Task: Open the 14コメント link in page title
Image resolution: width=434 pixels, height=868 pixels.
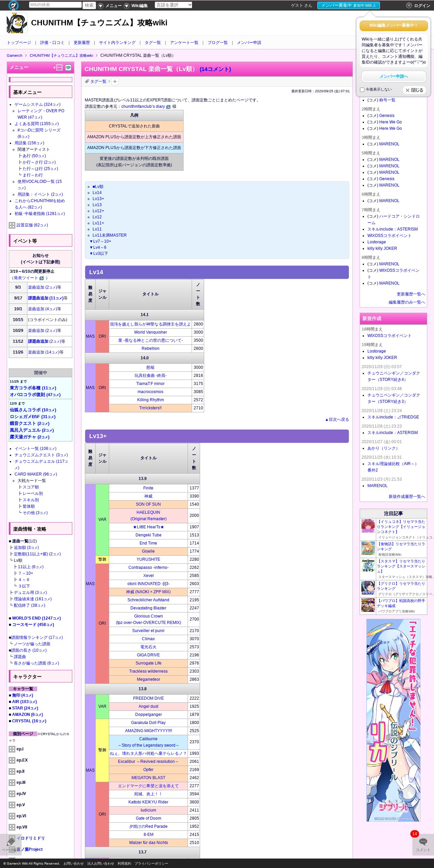Action: (215, 69)
